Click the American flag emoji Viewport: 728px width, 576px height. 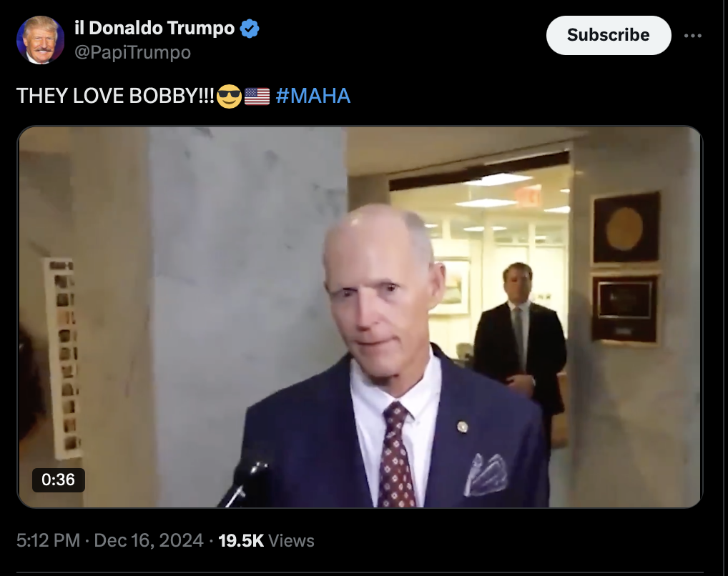coord(257,96)
